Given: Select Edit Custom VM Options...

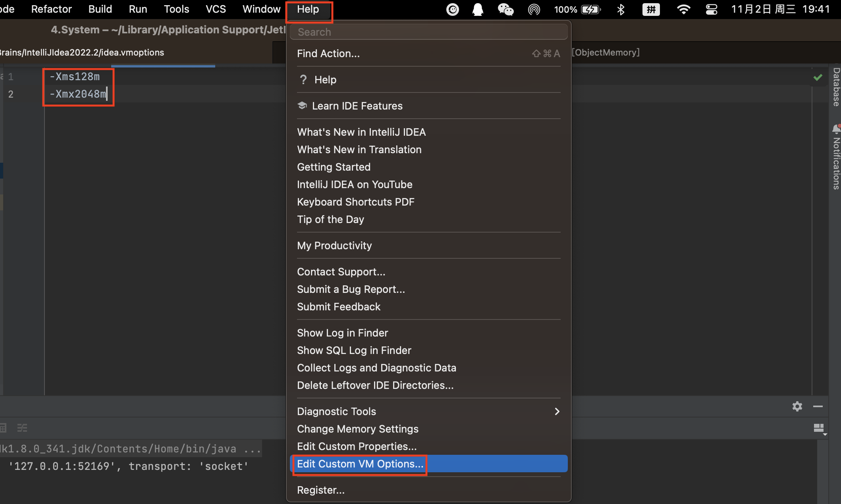Looking at the screenshot, I should click(x=428, y=464).
